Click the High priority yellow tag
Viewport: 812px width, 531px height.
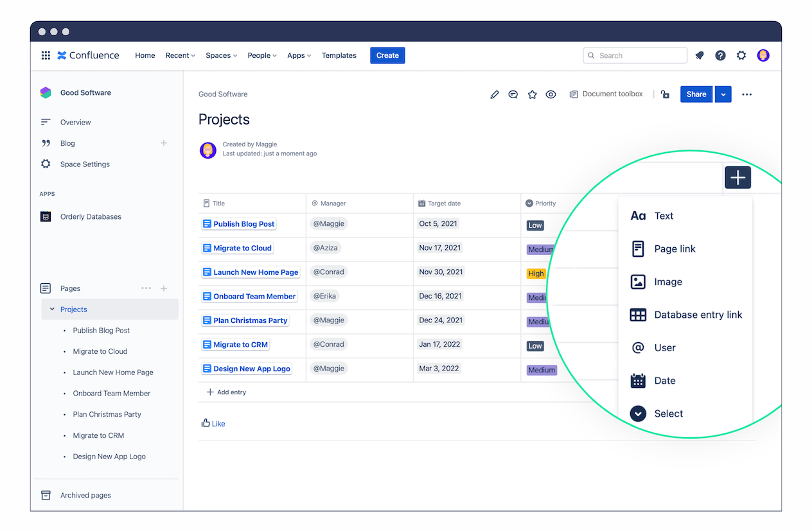[536, 274]
